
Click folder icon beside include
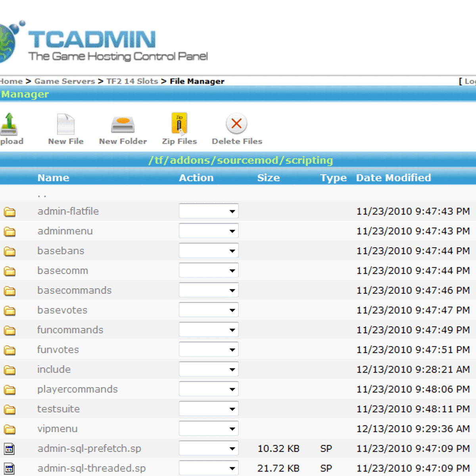(10, 370)
